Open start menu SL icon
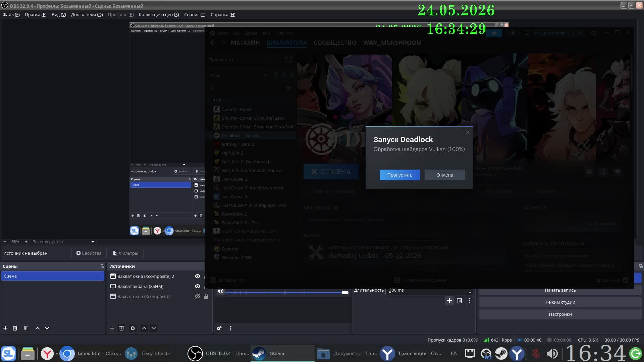 (x=8, y=354)
